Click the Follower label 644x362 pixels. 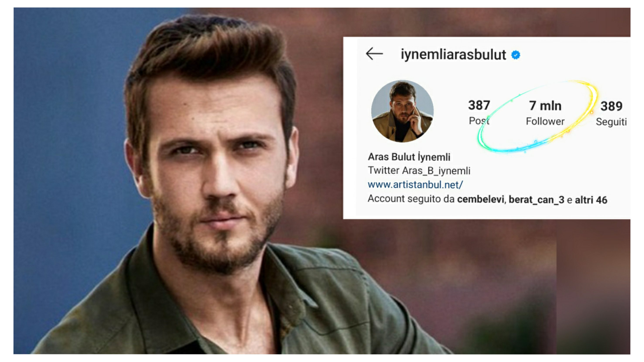[x=545, y=121]
